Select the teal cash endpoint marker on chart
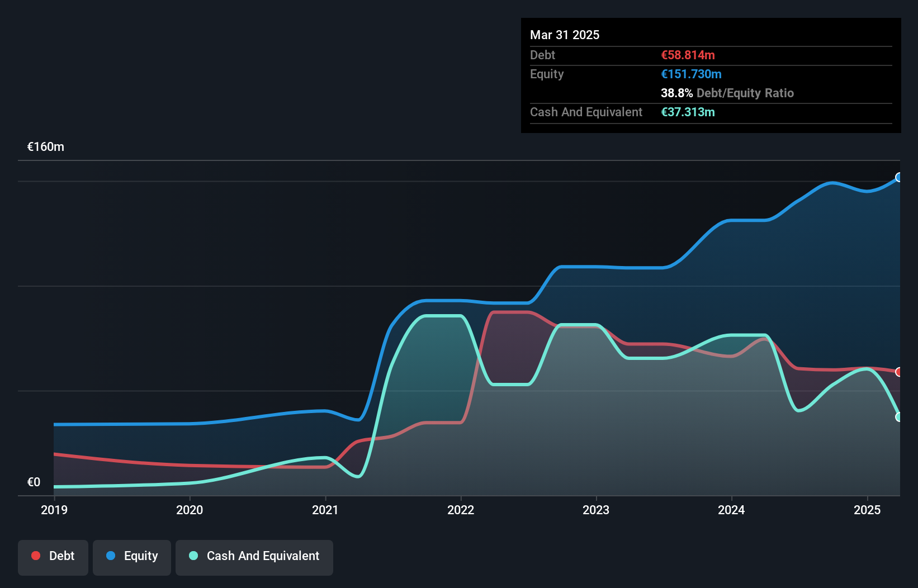The width and height of the screenshot is (918, 588). 898,417
